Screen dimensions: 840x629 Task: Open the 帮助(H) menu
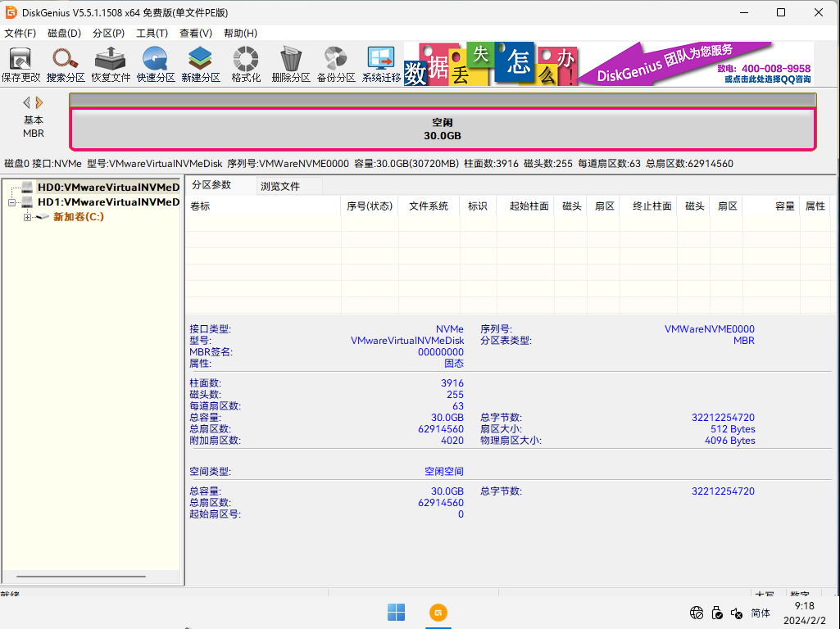point(241,34)
